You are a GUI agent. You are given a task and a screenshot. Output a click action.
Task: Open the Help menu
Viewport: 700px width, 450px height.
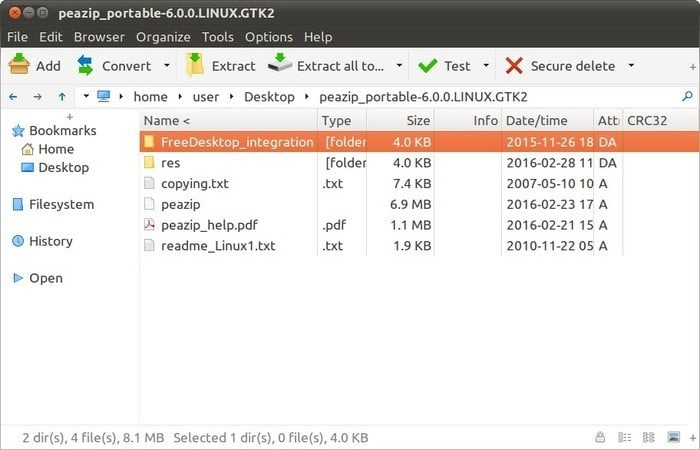[x=318, y=37]
